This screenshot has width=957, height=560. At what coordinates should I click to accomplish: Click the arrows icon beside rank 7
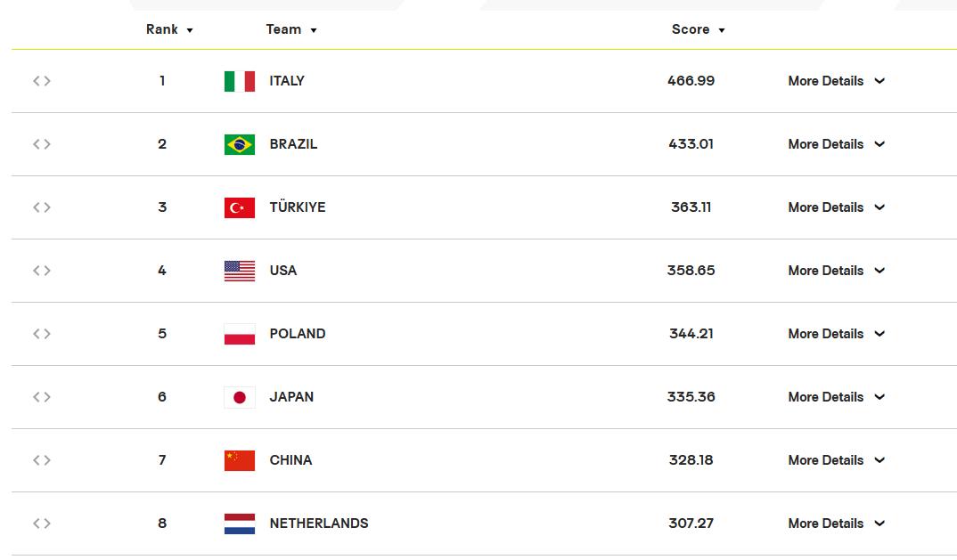[x=42, y=460]
